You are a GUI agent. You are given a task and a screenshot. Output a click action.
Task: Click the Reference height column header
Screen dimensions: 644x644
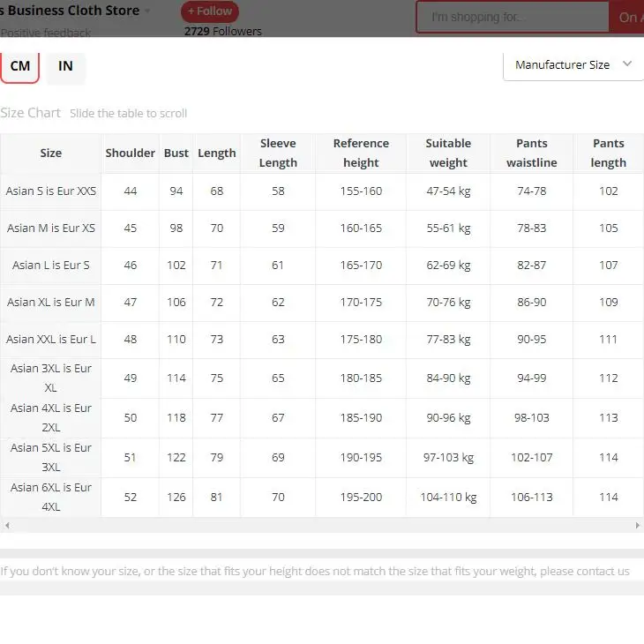coord(361,154)
